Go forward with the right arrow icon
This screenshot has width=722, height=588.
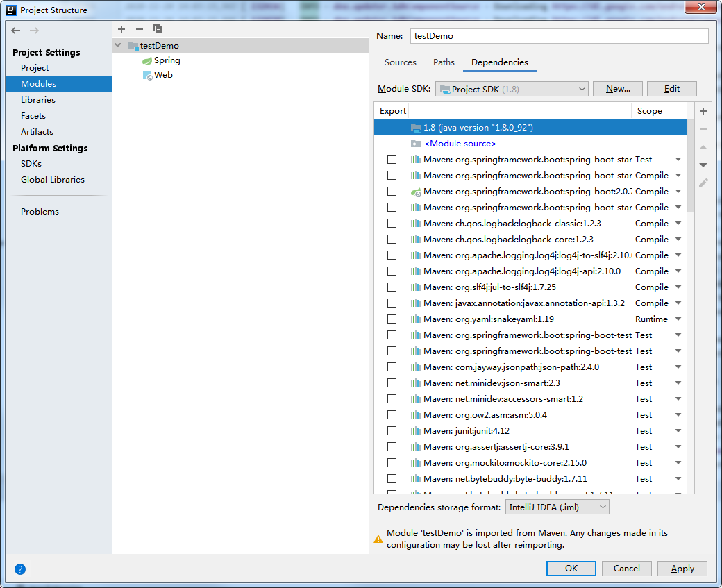[x=34, y=31]
